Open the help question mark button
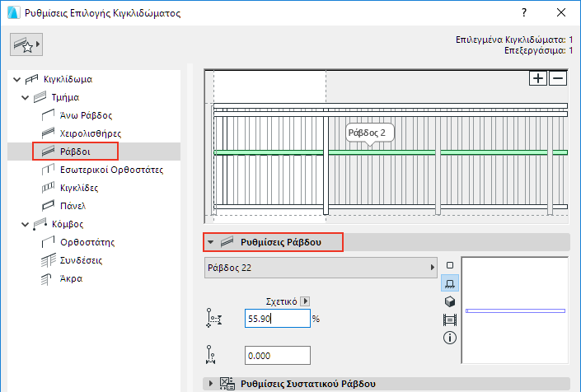The height and width of the screenshot is (392, 581). click(524, 13)
